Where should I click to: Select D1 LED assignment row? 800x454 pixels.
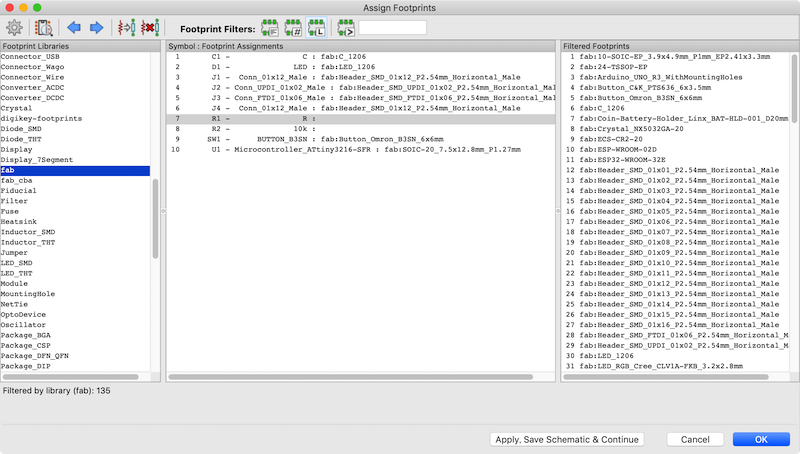[x=361, y=67]
